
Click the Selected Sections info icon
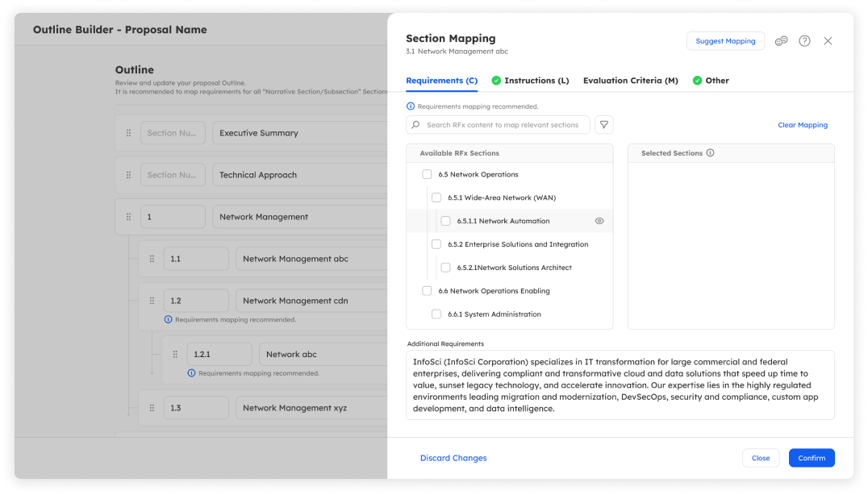coord(710,153)
